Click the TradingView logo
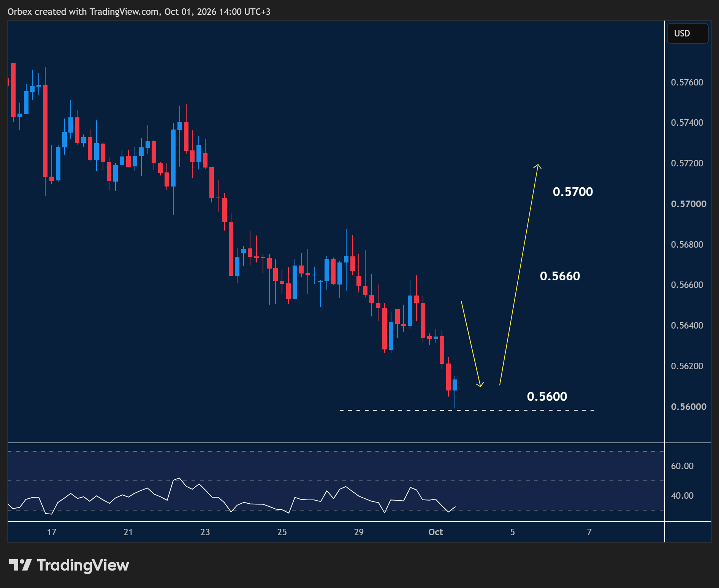The height and width of the screenshot is (588, 719). click(69, 565)
